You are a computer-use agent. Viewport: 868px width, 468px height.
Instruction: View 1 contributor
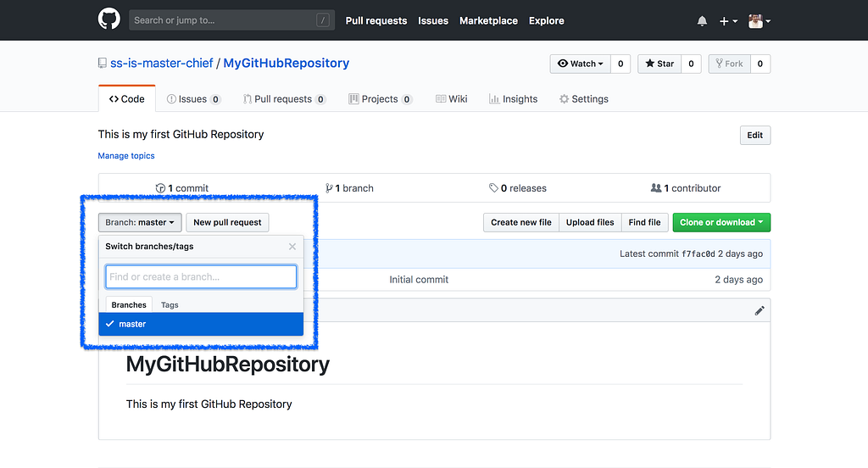[x=686, y=188]
